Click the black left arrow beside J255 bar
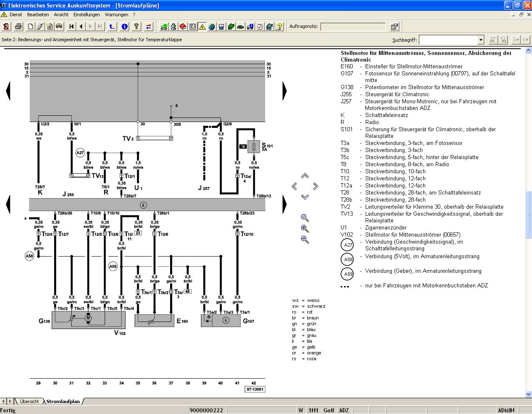 pyautogui.click(x=8, y=205)
